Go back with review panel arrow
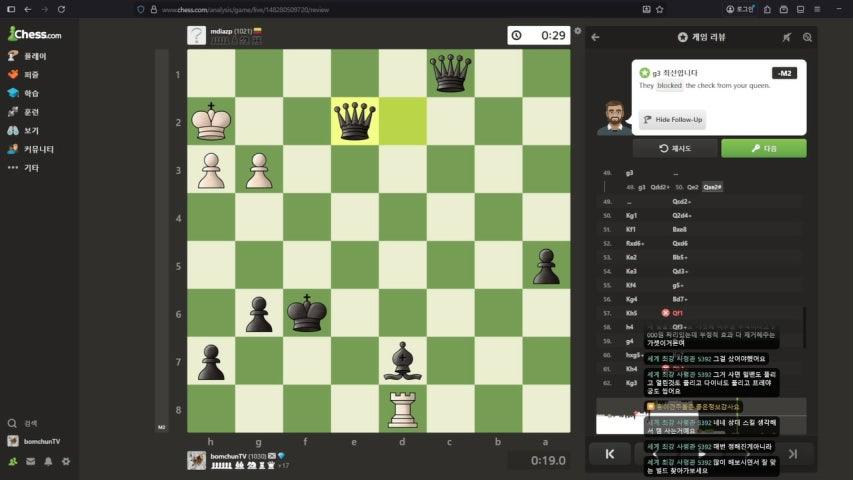Image resolution: width=853 pixels, height=480 pixels. 595,37
